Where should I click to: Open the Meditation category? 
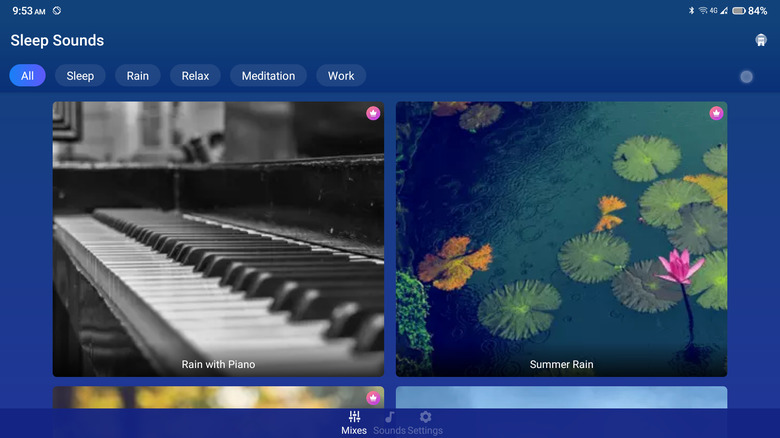[x=268, y=76]
